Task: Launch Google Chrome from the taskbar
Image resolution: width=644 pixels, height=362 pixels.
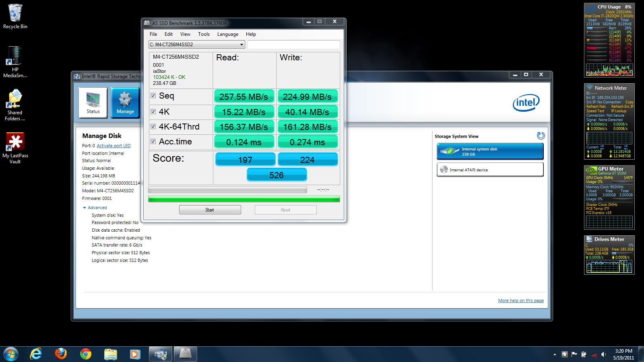Action: click(85, 354)
